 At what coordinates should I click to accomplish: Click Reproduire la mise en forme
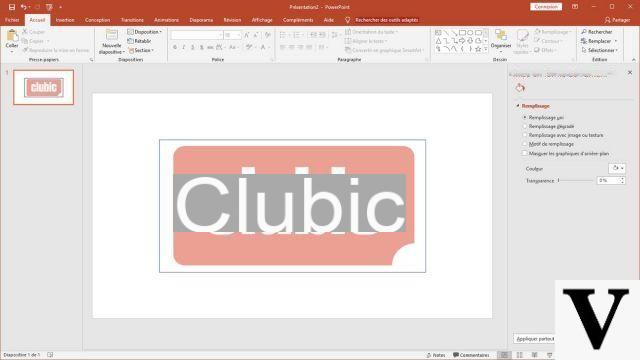pyautogui.click(x=56, y=50)
